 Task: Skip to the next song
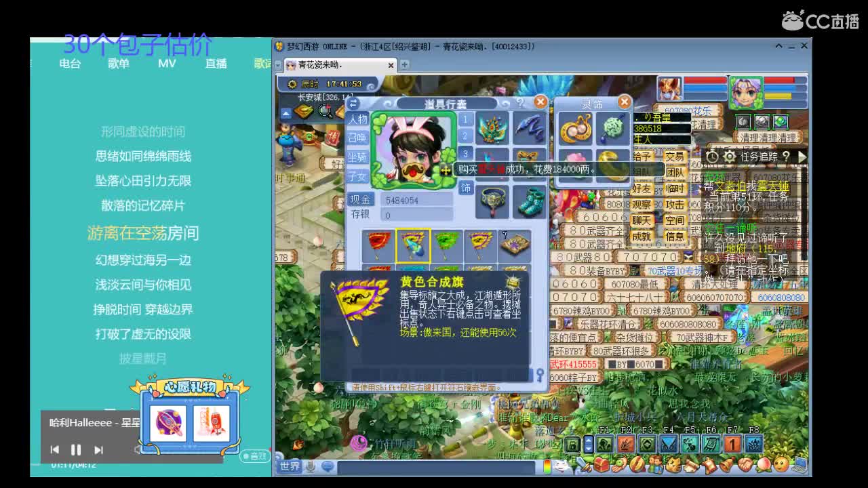click(98, 449)
